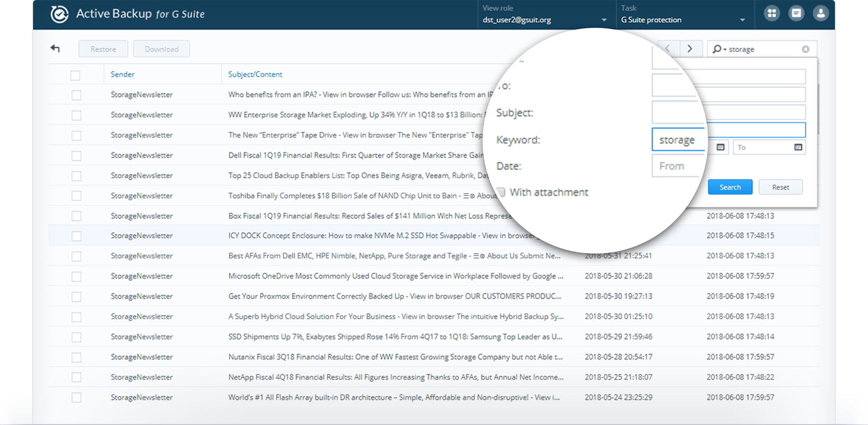Toggle the With attachment checkbox
Screen dimensions: 868x425
point(501,192)
